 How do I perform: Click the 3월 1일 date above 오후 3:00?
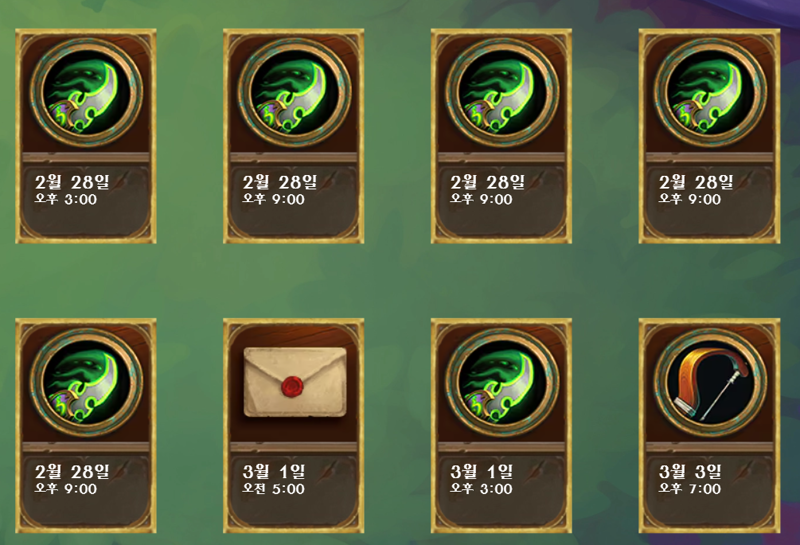tap(482, 472)
